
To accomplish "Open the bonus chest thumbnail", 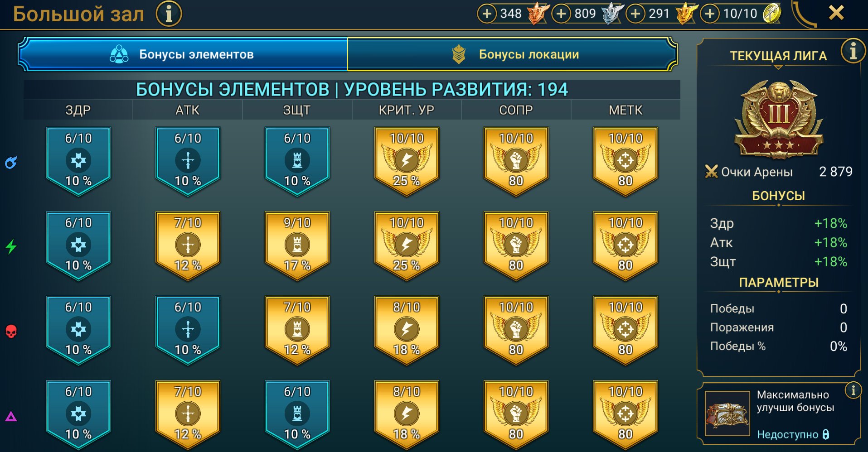I will (727, 414).
